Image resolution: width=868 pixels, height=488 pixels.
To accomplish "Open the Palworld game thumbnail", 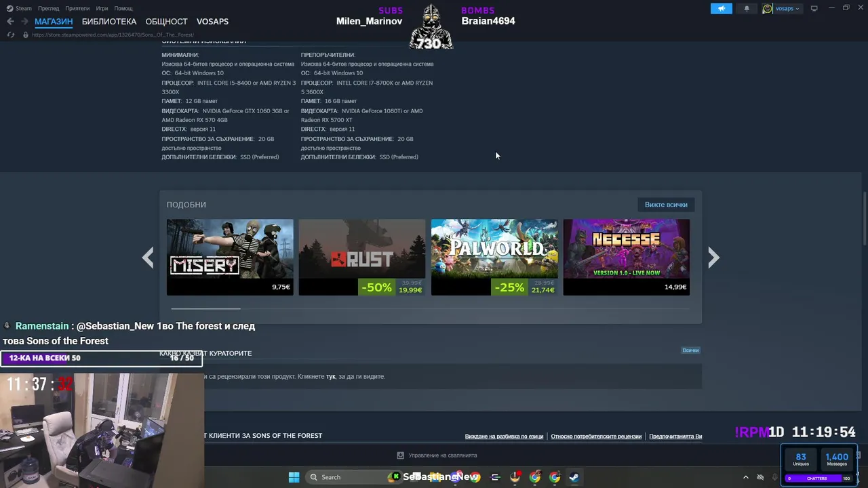I will click(x=494, y=257).
